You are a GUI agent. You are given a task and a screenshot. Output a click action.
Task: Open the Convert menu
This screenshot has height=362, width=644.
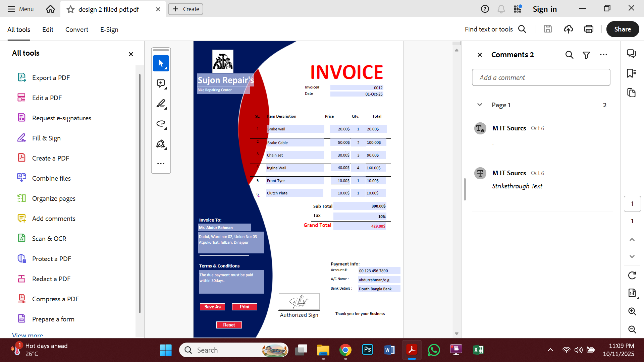(x=76, y=29)
